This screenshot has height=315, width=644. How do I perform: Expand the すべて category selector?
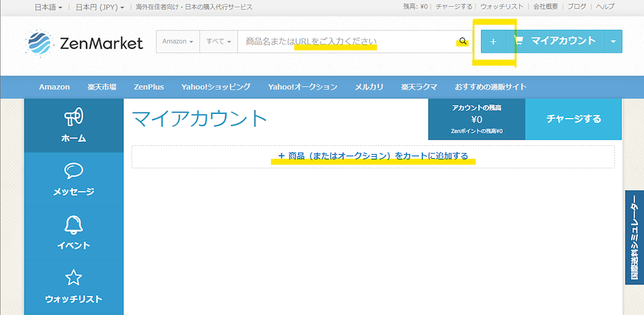[218, 42]
